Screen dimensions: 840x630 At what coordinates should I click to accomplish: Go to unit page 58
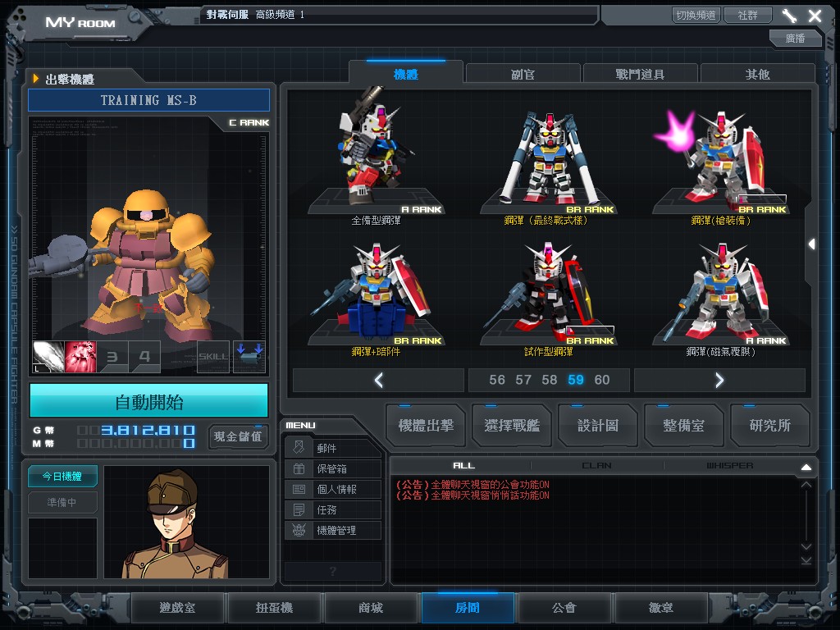(x=550, y=380)
